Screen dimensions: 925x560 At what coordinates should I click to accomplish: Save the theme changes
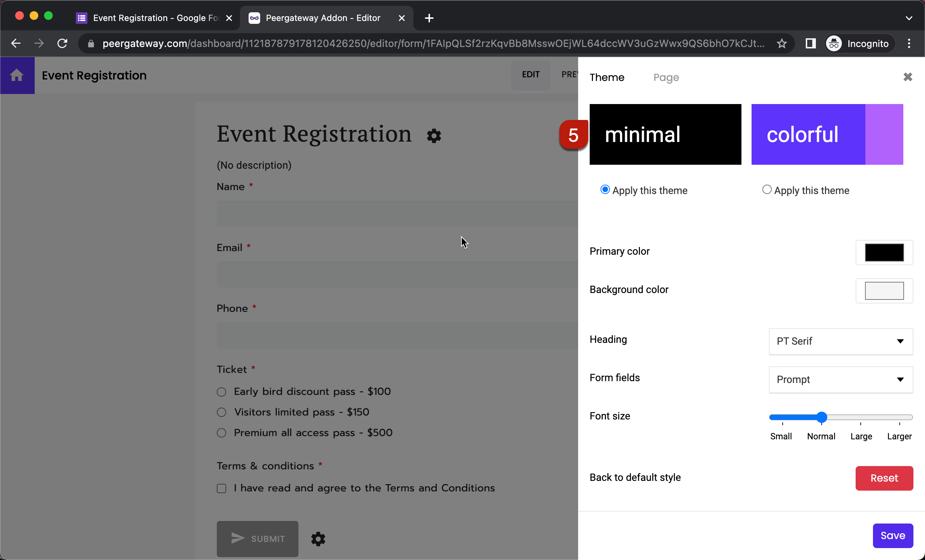coord(893,535)
